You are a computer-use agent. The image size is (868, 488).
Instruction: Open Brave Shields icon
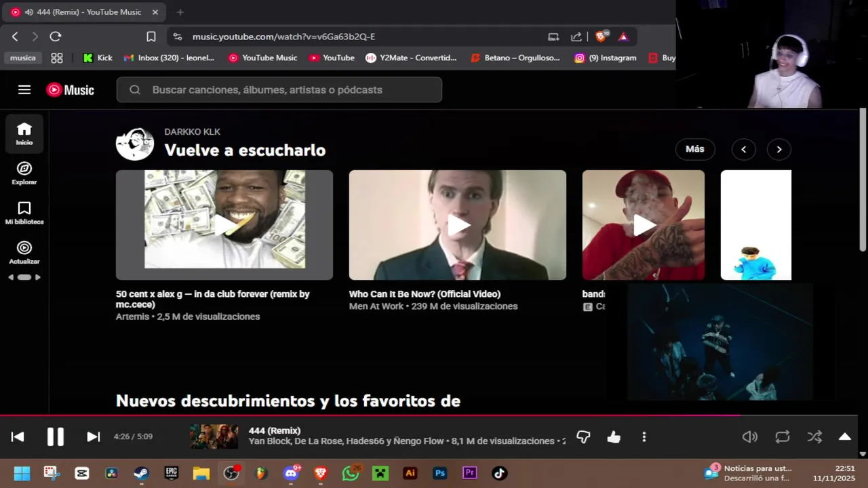[x=601, y=37]
